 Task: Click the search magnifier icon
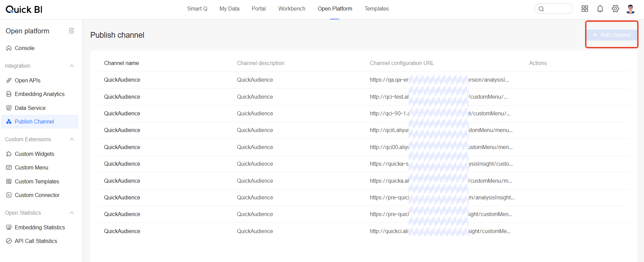pyautogui.click(x=541, y=9)
